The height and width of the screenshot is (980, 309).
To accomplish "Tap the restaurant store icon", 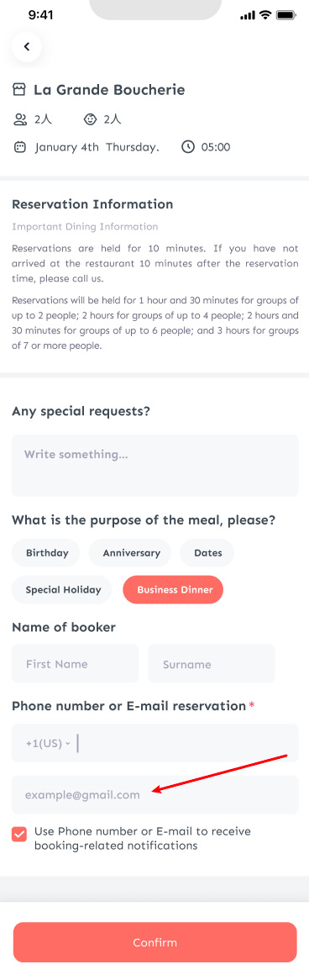I will pos(19,90).
